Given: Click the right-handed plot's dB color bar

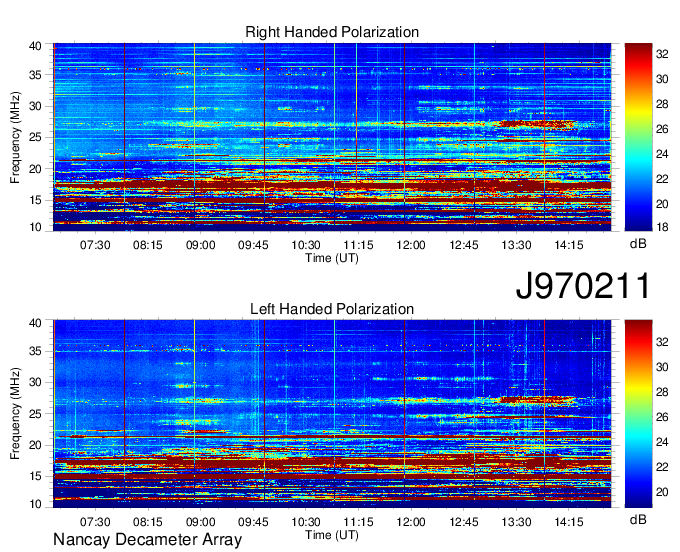Looking at the screenshot, I should [638, 137].
